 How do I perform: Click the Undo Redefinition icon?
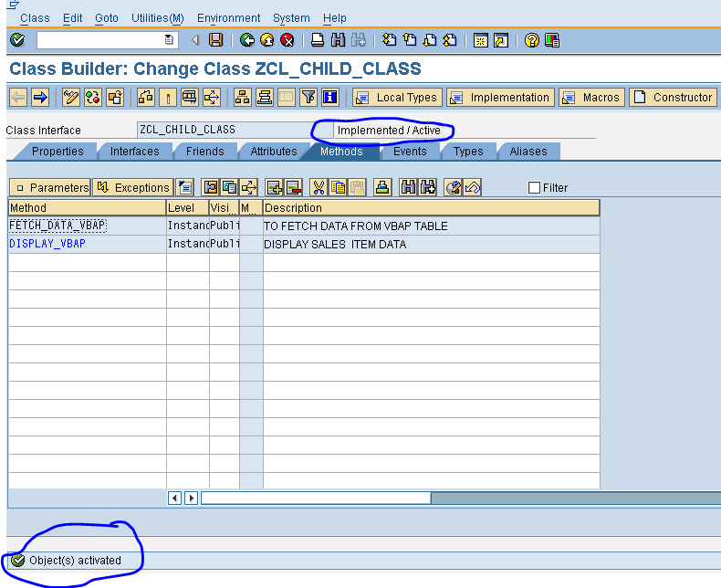(x=472, y=188)
